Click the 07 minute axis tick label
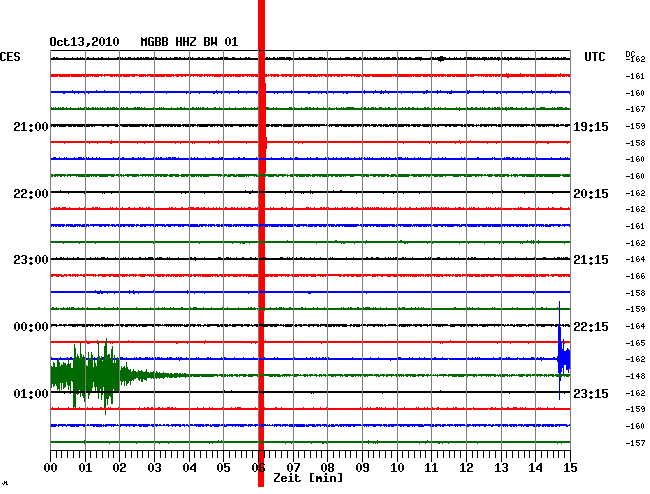 coord(293,468)
